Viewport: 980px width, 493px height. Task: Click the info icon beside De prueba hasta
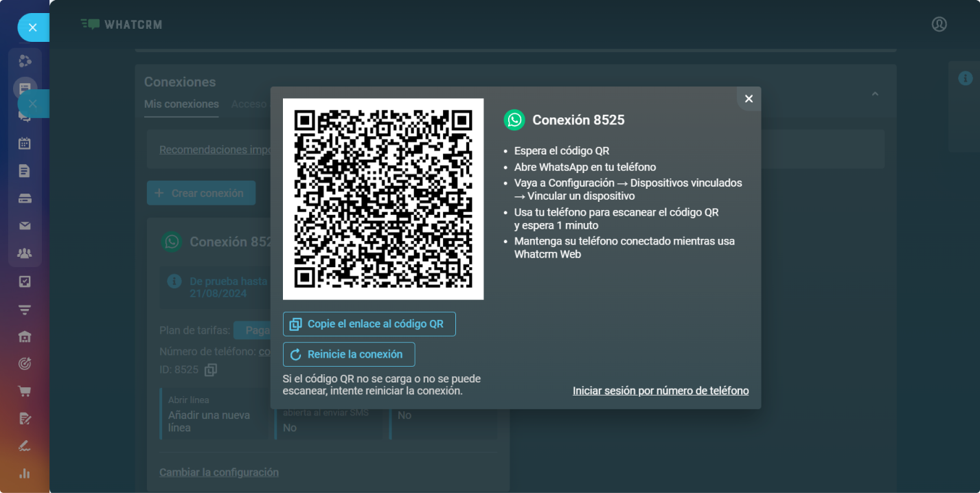[x=174, y=282]
